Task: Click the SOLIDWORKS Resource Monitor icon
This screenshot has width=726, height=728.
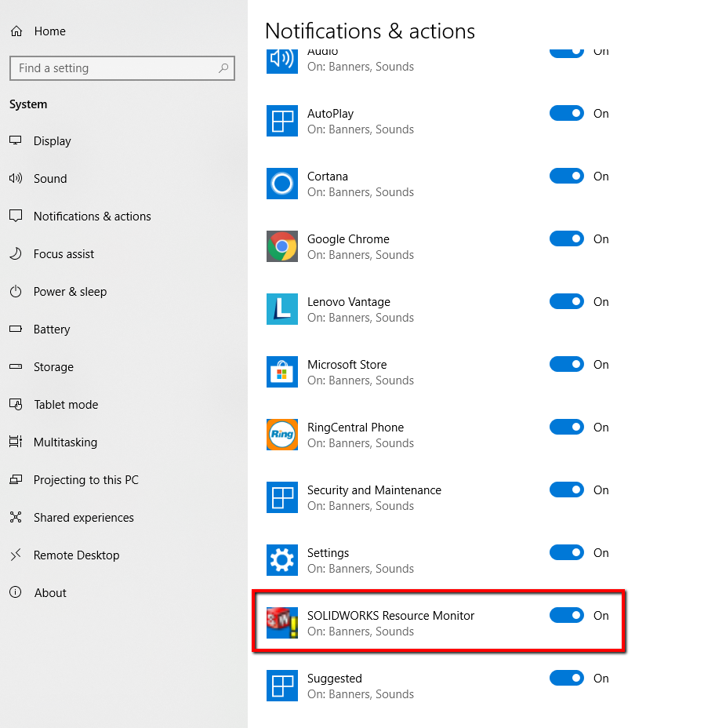Action: click(281, 623)
